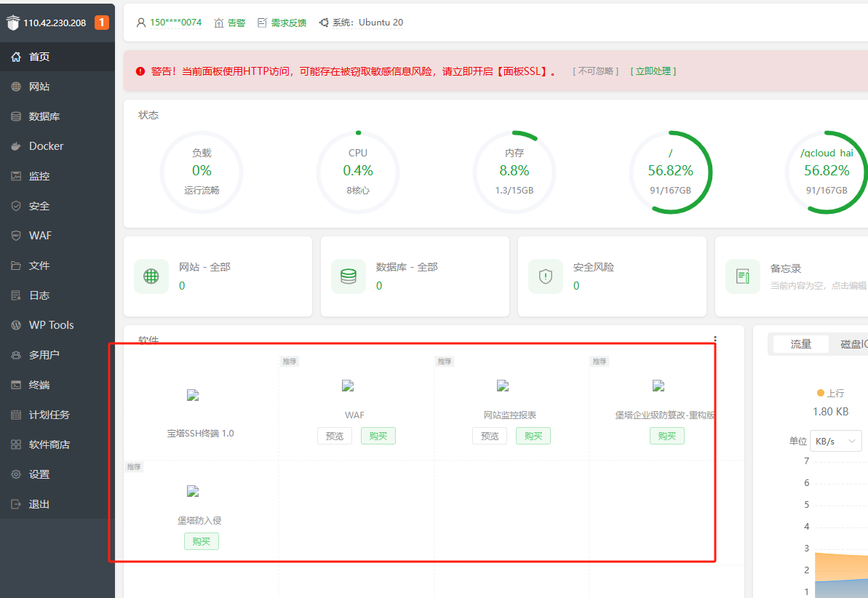The width and height of the screenshot is (868, 598).
Task: Open the three-dot menu of 软件 panel
Action: click(715, 340)
